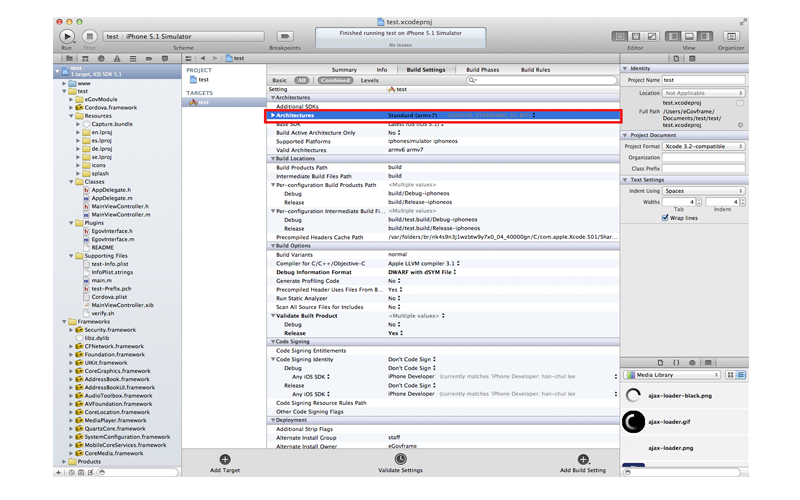Viewport: 800px width, 500px height.
Task: Switch to the Build Phases tab
Action: pyautogui.click(x=482, y=70)
